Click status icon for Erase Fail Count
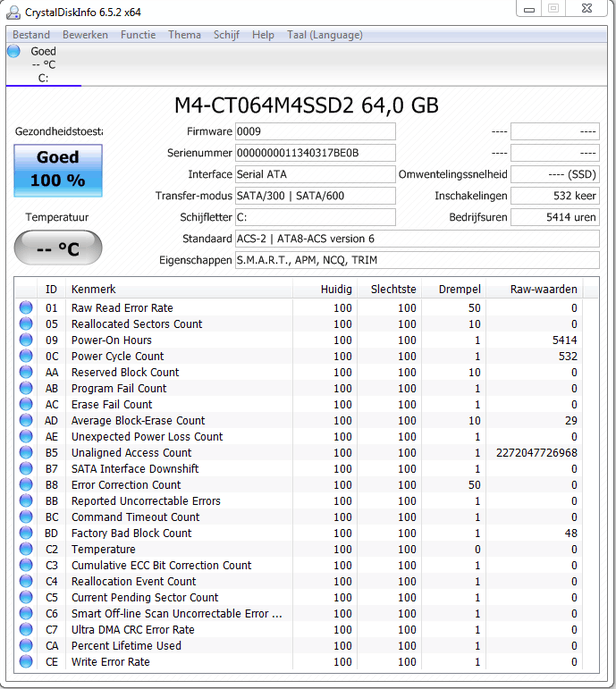 click(x=26, y=404)
